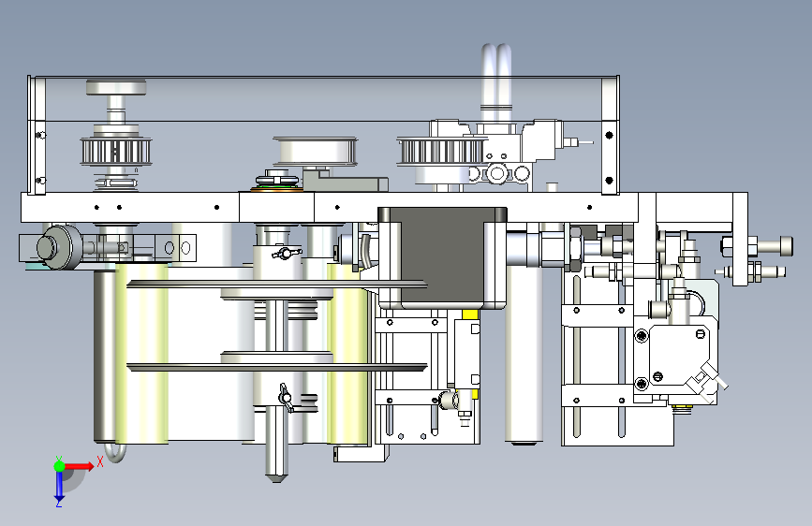Select the twin vertical tubes at top
Image resolution: width=812 pixels, height=526 pixels.
click(x=496, y=81)
